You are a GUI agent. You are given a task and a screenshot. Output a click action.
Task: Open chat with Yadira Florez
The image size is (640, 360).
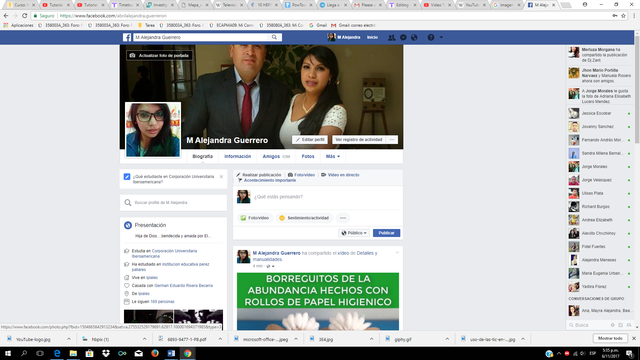(x=600, y=287)
